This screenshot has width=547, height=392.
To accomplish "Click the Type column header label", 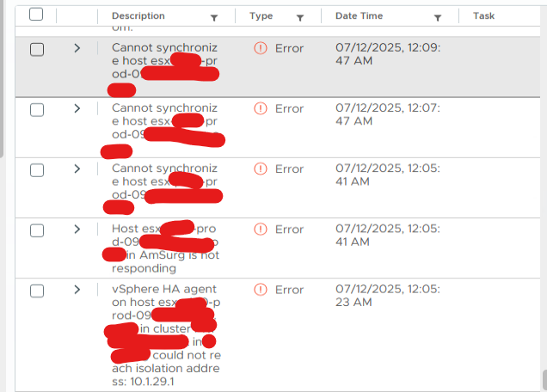I will click(261, 15).
